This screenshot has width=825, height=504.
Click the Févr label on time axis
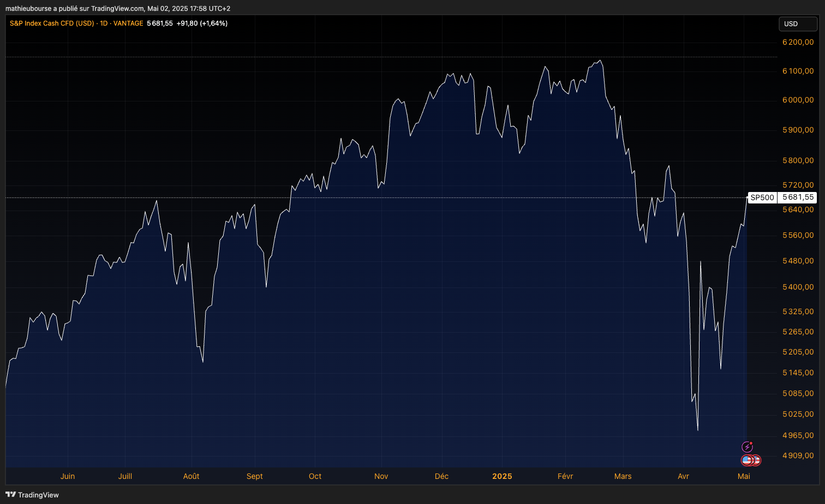point(566,476)
